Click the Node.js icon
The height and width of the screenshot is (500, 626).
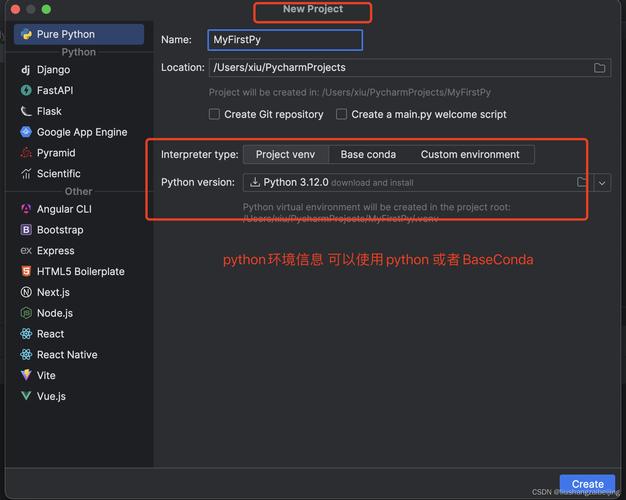(26, 313)
